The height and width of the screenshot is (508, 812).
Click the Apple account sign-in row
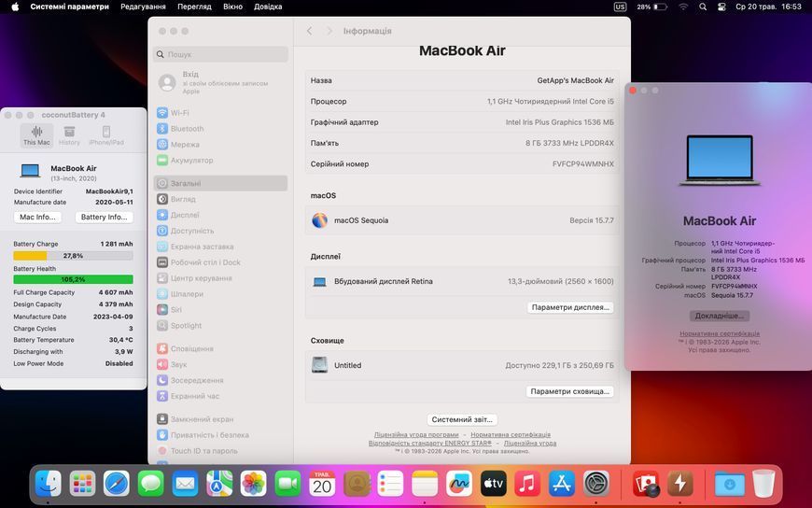point(220,82)
